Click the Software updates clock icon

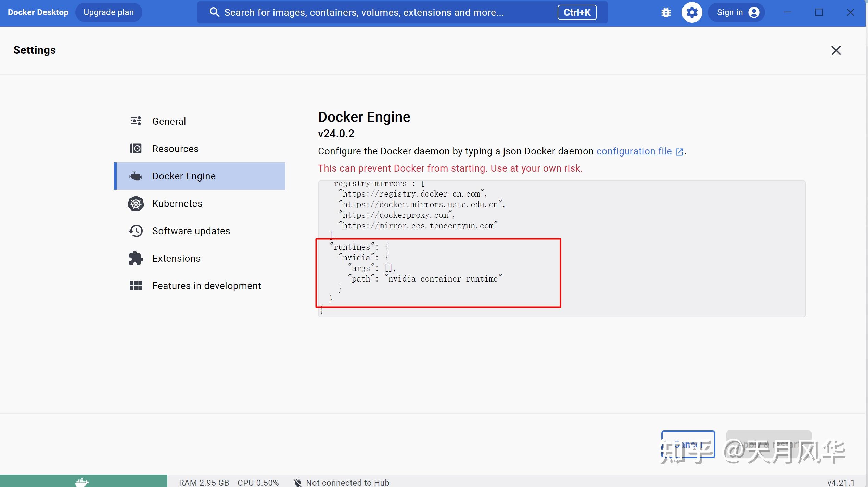tap(136, 230)
